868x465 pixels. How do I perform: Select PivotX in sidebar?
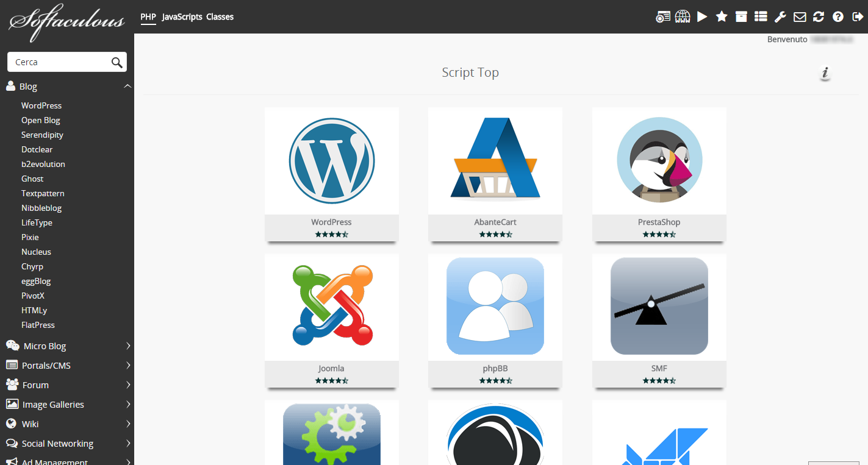(x=33, y=296)
